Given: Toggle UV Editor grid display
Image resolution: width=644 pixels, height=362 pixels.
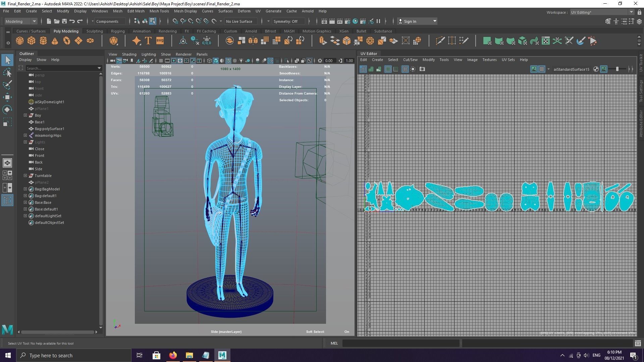Looking at the screenshot, I should [x=405, y=69].
